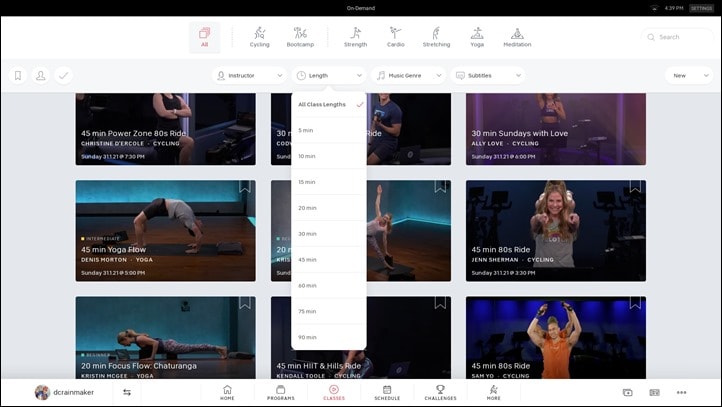The height and width of the screenshot is (407, 722).
Task: Bookmark Jenn Sherman's 45 min 80s Ride
Action: pos(635,186)
